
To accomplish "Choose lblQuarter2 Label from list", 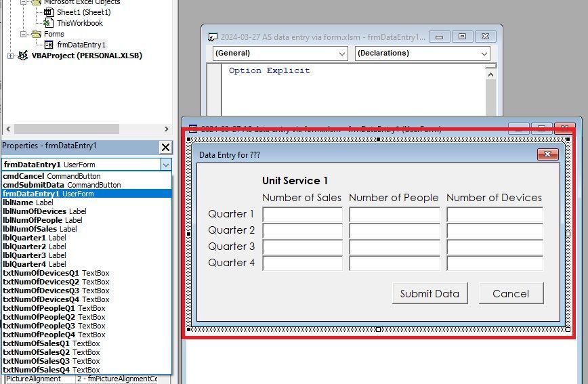I will click(x=87, y=247).
